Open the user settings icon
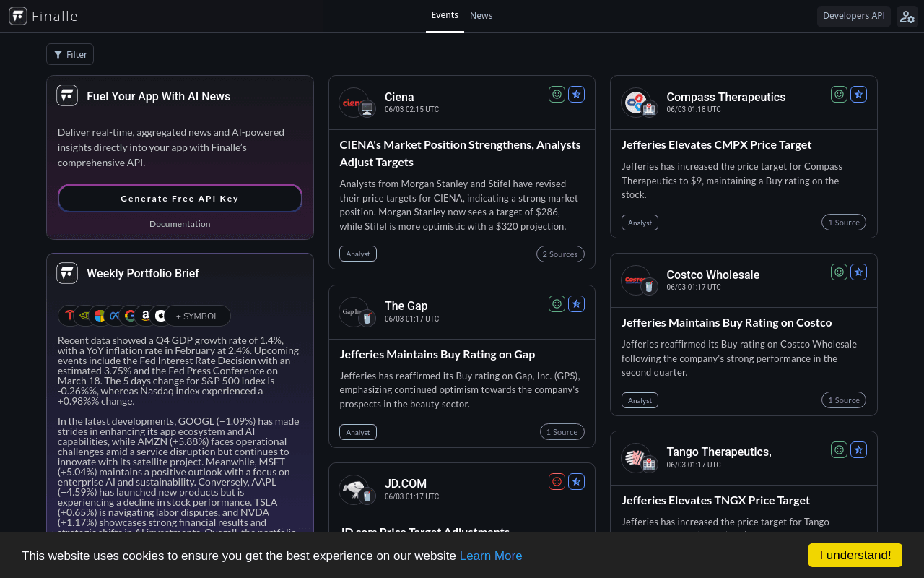This screenshot has height=578, width=924. (907, 17)
